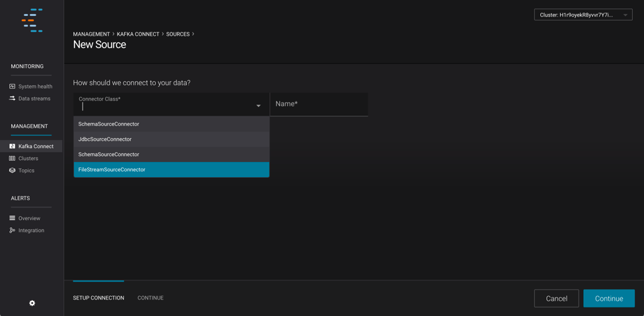
Task: Click the Topics layers icon
Action: pos(13,170)
